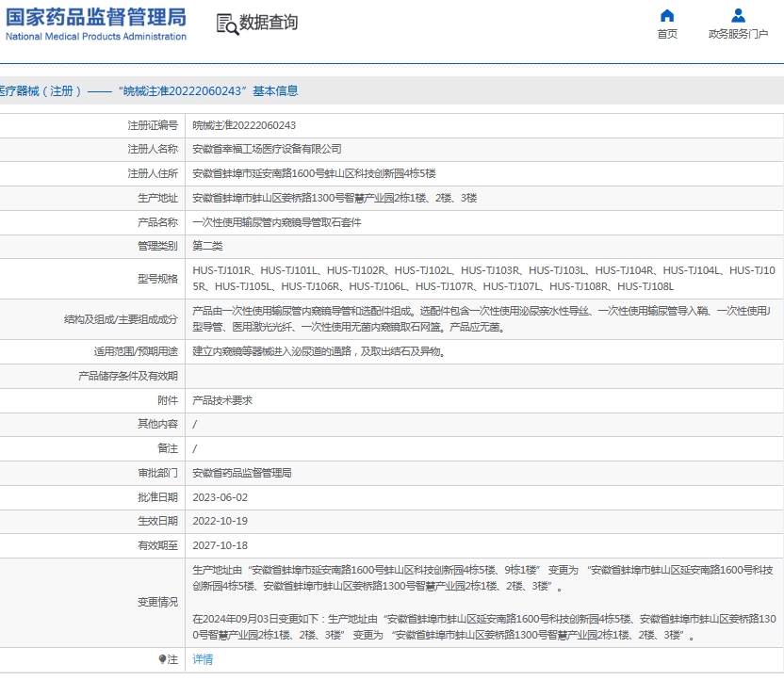Click effective date 2022-10-19
This screenshot has width=784, height=680.
click(x=220, y=521)
